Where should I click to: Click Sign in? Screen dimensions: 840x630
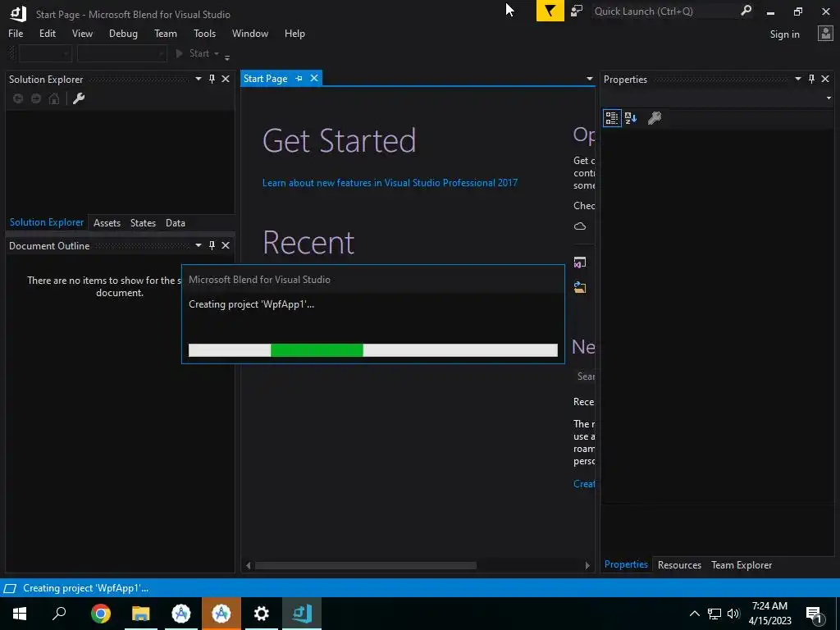coord(784,34)
